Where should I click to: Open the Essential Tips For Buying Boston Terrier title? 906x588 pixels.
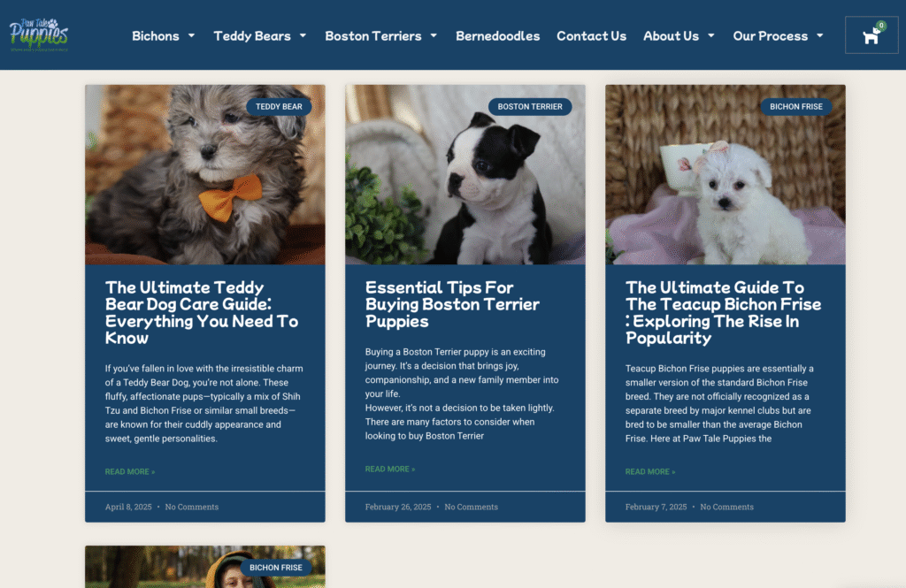click(452, 304)
